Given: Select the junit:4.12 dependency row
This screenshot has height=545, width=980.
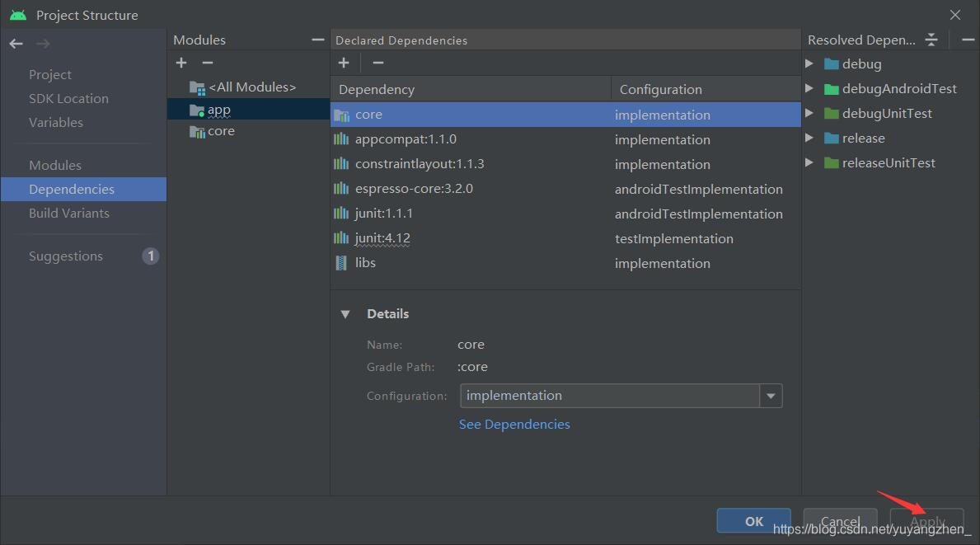Looking at the screenshot, I should (565, 237).
